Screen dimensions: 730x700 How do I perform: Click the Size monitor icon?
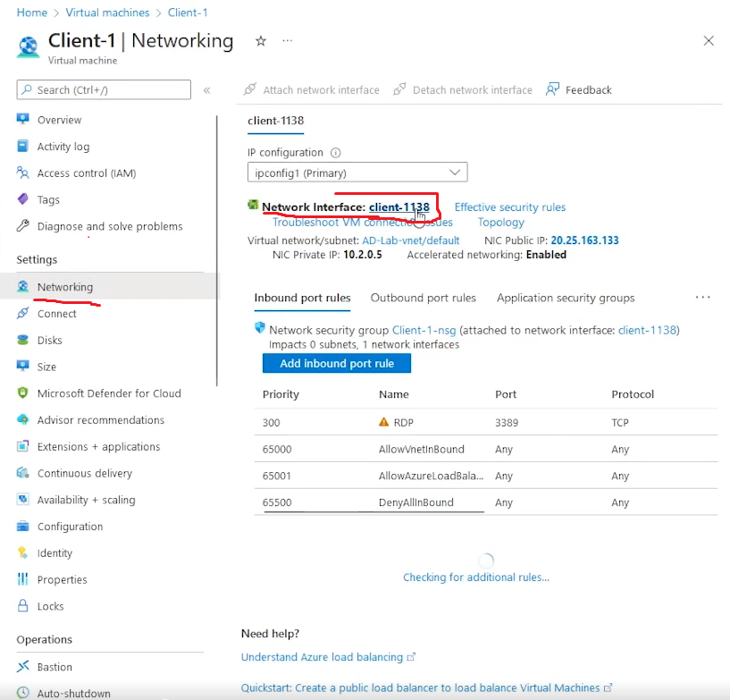click(23, 366)
